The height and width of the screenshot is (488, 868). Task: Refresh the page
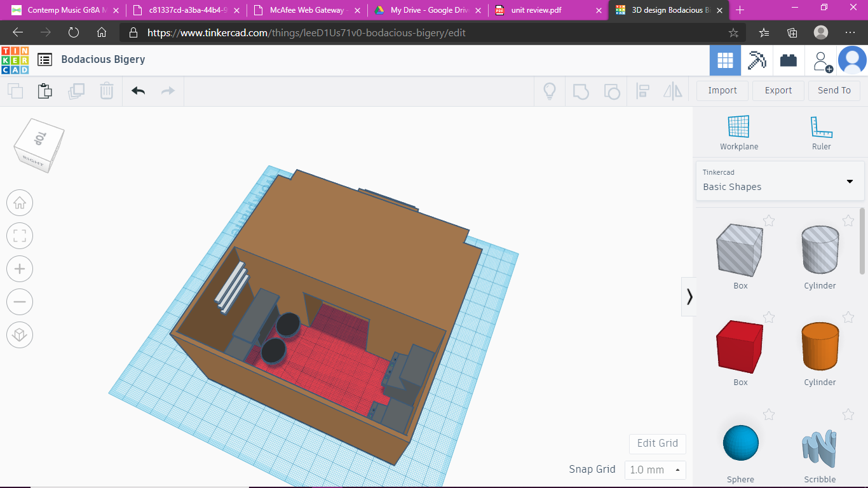coord(74,33)
